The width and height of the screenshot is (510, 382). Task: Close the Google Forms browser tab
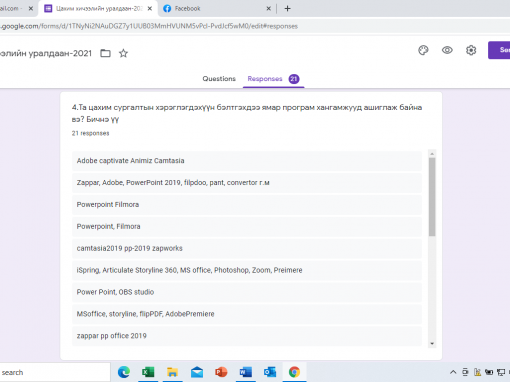(x=150, y=9)
